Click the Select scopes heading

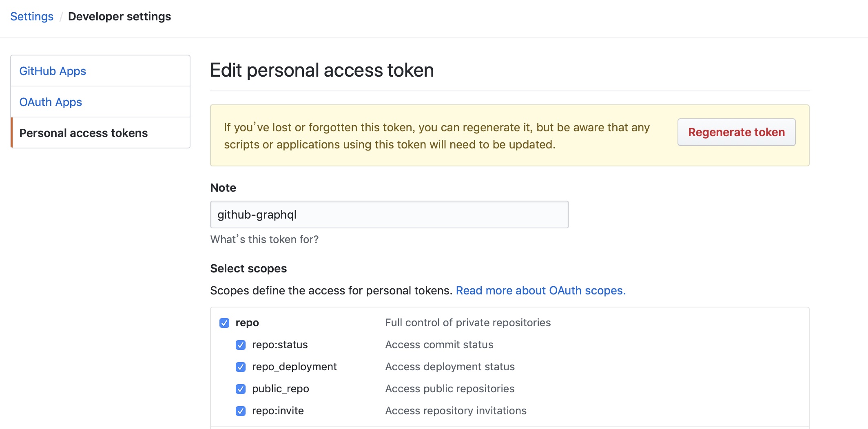tap(248, 268)
